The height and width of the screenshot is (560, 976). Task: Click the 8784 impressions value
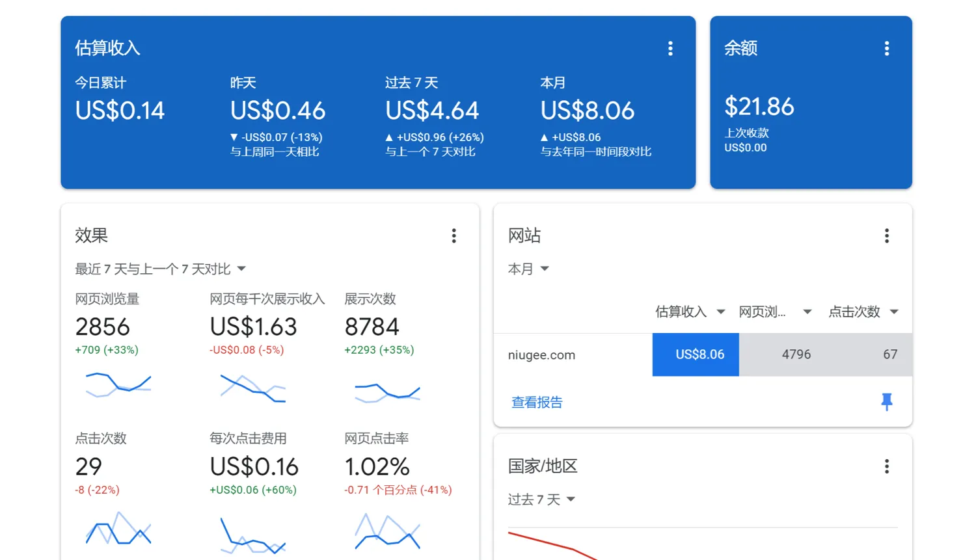click(x=372, y=327)
